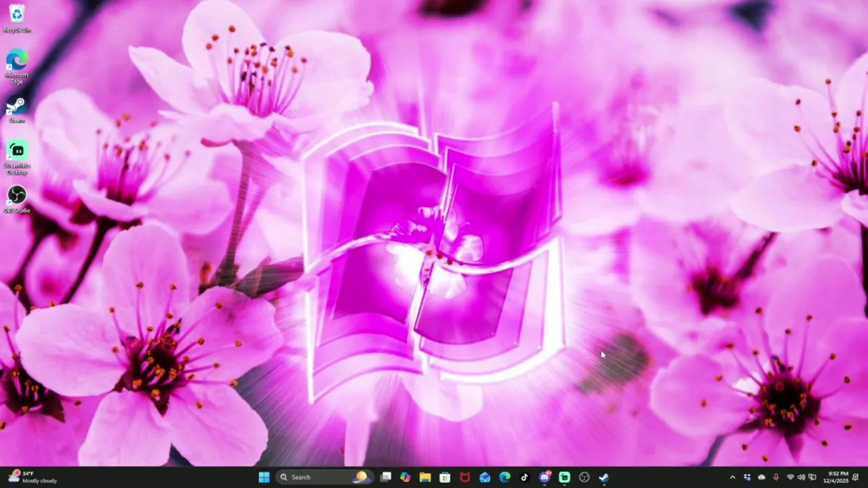
Task: Select the Steam desktop shortcut
Action: [17, 110]
